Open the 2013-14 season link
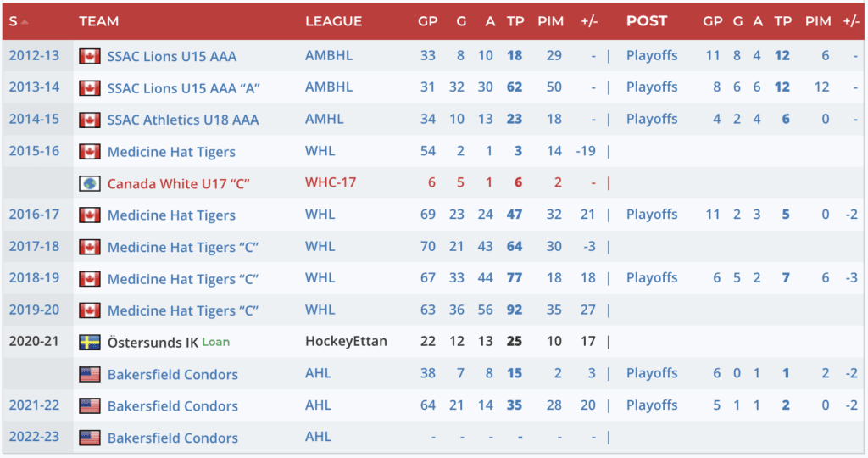The width and height of the screenshot is (868, 458). coord(34,87)
